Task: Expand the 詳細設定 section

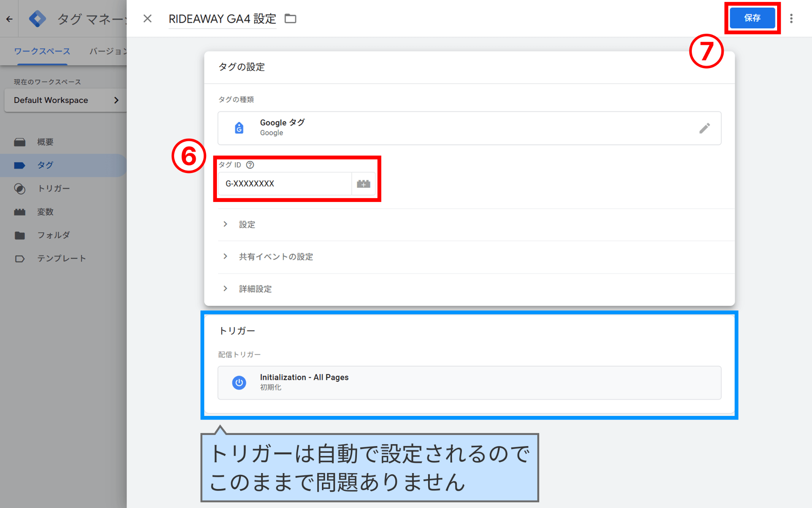Action: (255, 289)
